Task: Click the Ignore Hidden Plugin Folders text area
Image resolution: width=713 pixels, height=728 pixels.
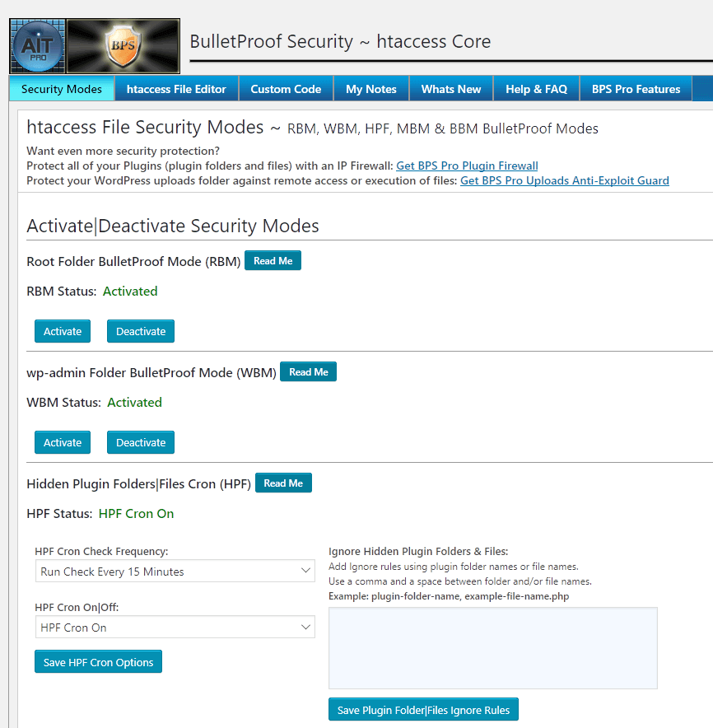Action: point(493,648)
